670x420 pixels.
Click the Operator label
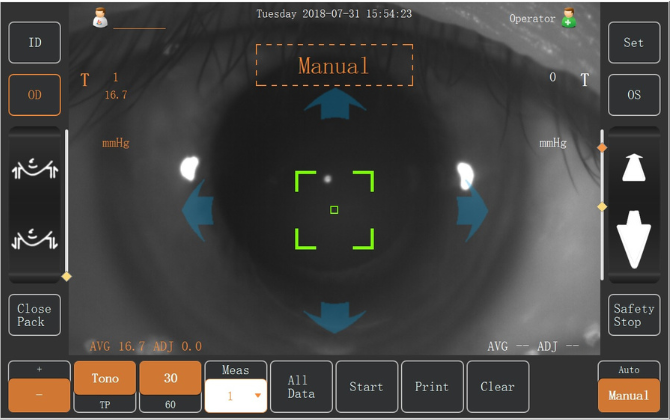pyautogui.click(x=532, y=18)
